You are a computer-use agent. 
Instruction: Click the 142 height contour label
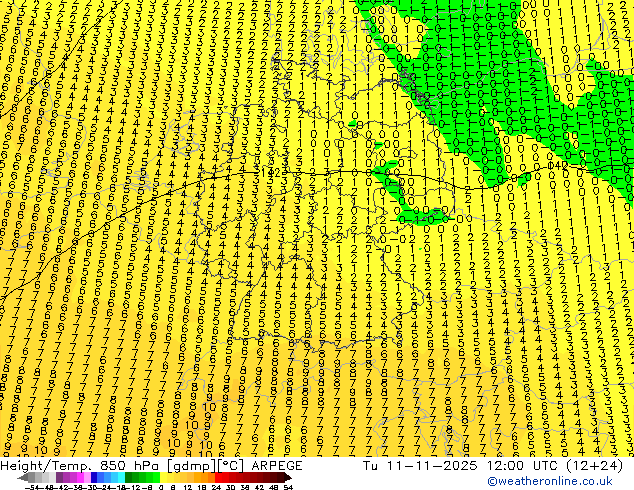[271, 173]
